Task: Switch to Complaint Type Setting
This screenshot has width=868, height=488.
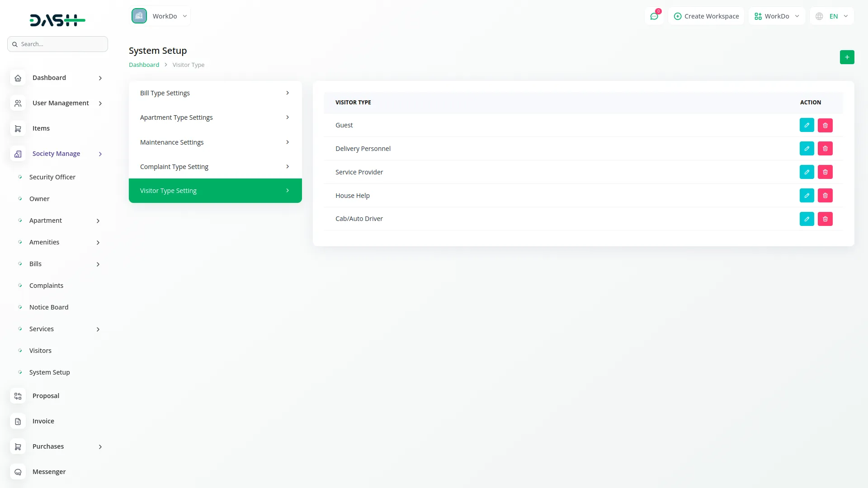Action: pyautogui.click(x=215, y=167)
